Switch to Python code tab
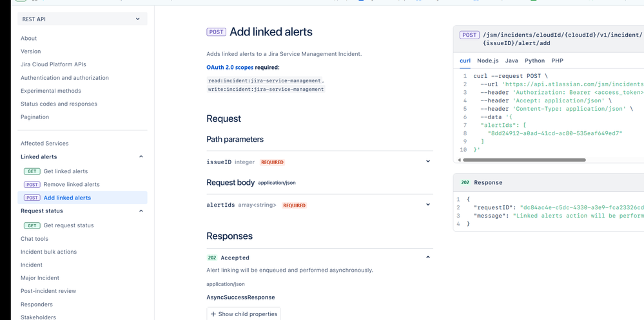Image resolution: width=644 pixels, height=320 pixels. pos(535,61)
